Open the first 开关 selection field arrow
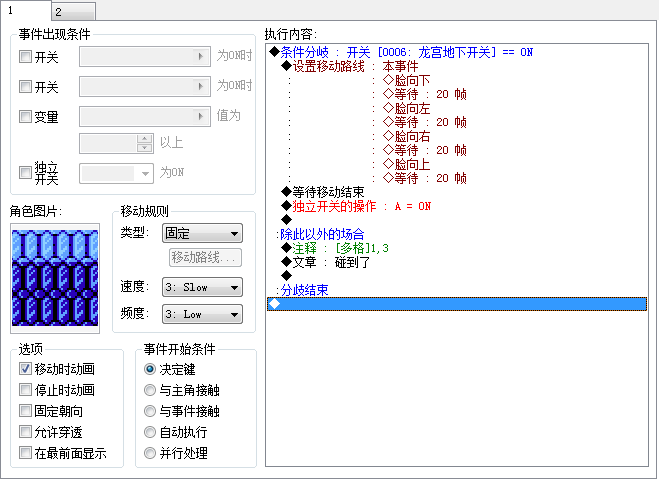The width and height of the screenshot is (659, 480). coord(200,56)
